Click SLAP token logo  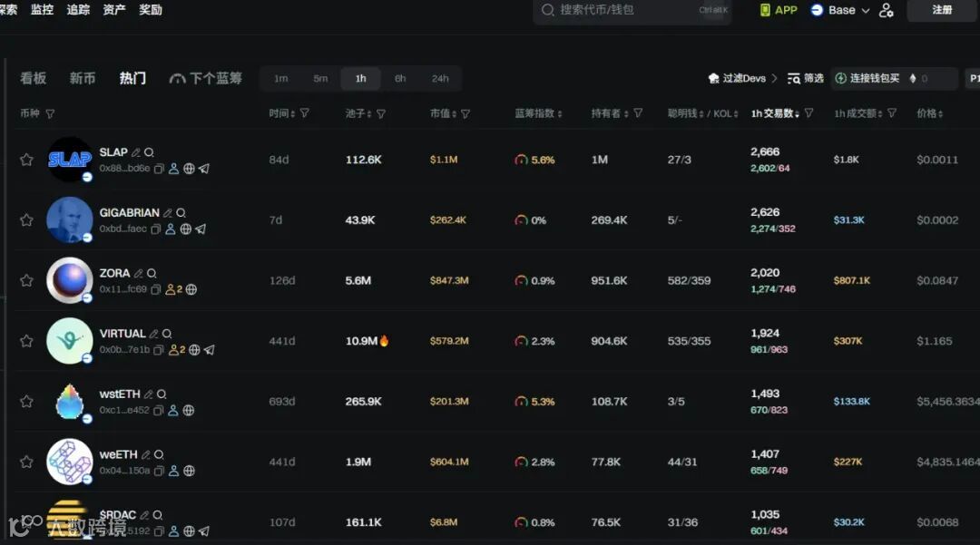click(x=69, y=160)
